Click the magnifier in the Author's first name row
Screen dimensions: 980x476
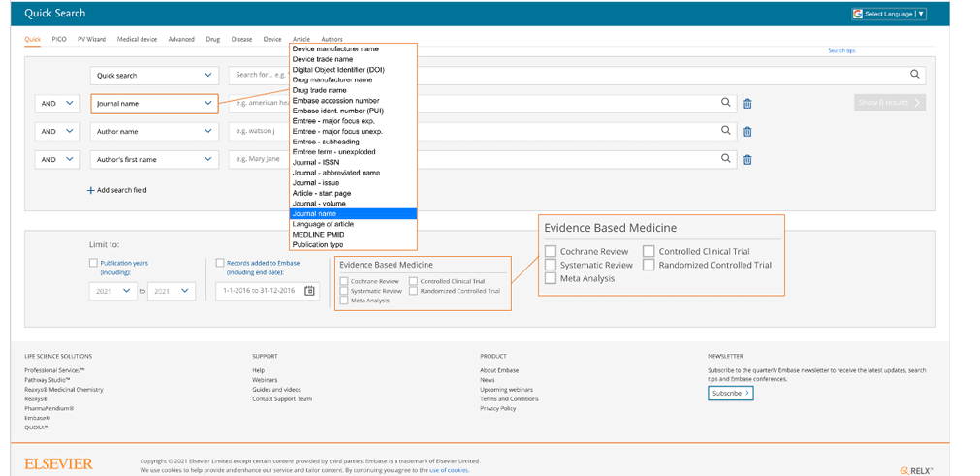(725, 159)
